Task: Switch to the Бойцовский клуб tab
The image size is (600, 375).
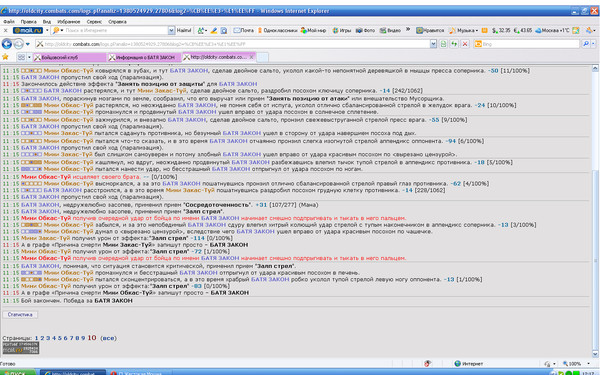Action: pos(69,57)
